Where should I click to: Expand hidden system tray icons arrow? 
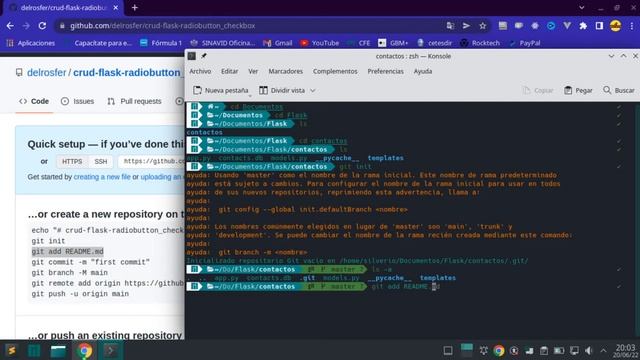603,351
